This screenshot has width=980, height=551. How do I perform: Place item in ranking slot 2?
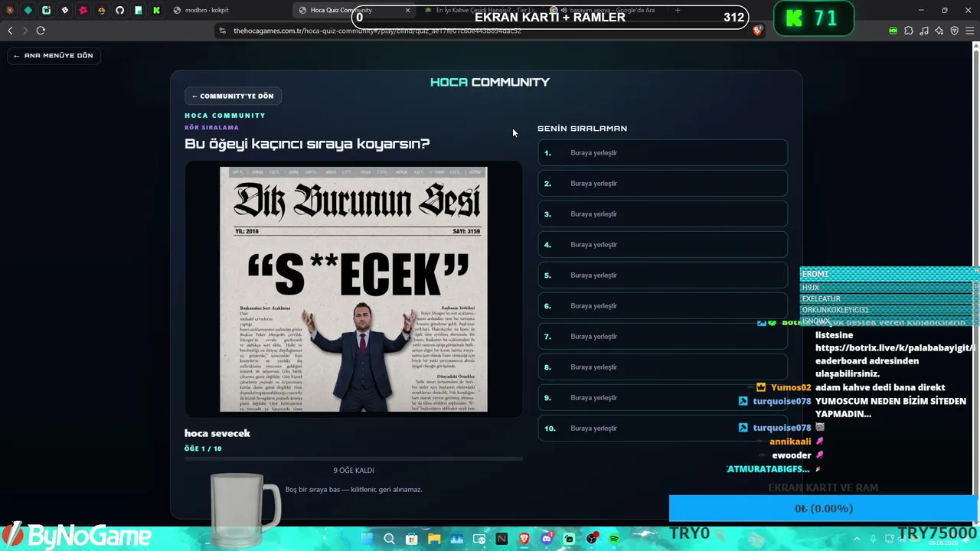coord(663,184)
